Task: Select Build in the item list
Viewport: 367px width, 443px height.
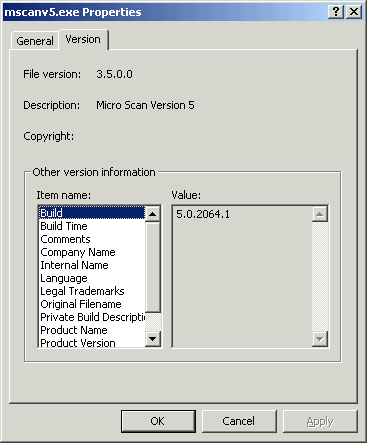Action: click(92, 213)
